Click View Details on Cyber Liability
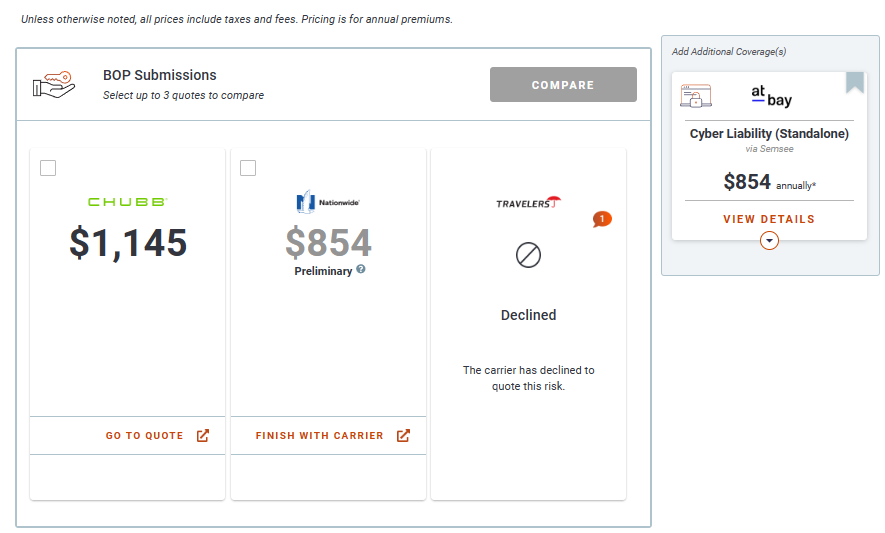This screenshot has height=533, width=885. pos(769,219)
